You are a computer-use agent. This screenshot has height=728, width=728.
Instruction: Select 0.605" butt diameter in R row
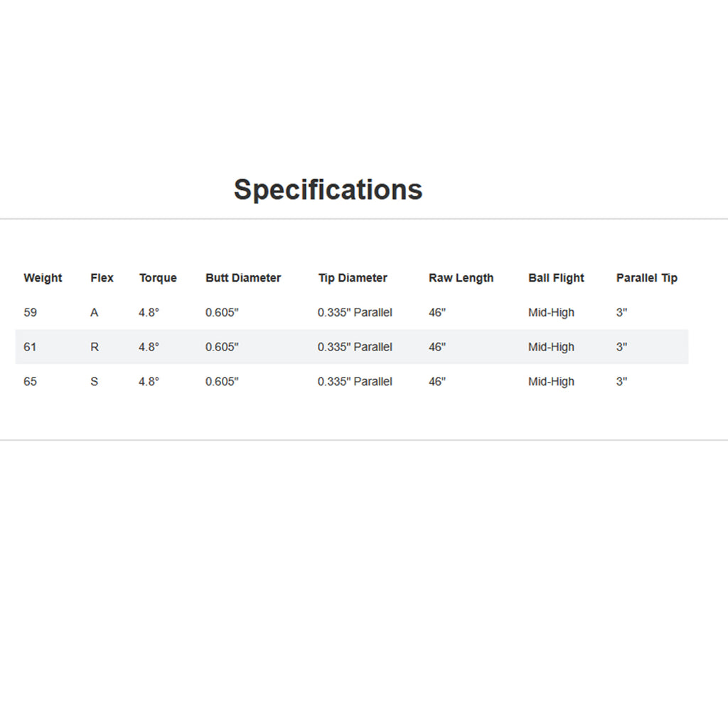tap(222, 347)
